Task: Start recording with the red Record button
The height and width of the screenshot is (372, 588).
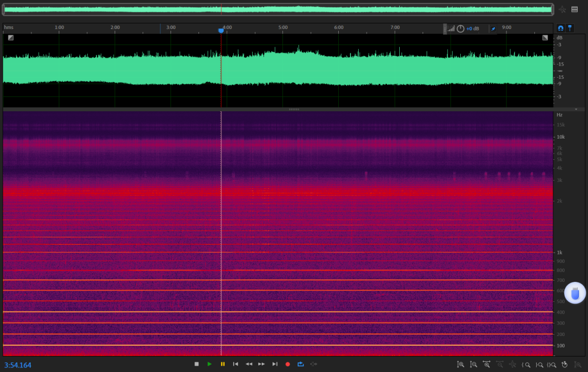Action: [x=287, y=364]
